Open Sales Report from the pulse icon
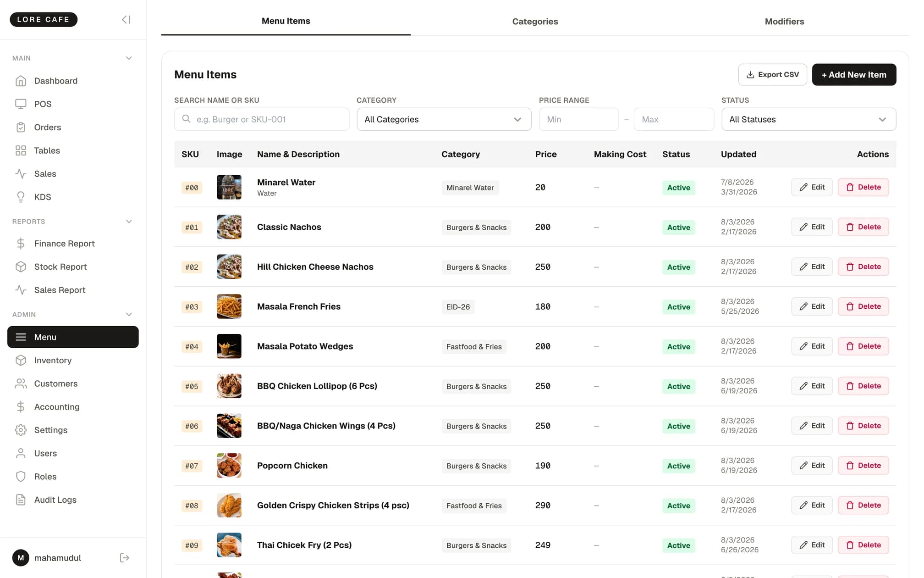Image resolution: width=924 pixels, height=578 pixels. (21, 290)
